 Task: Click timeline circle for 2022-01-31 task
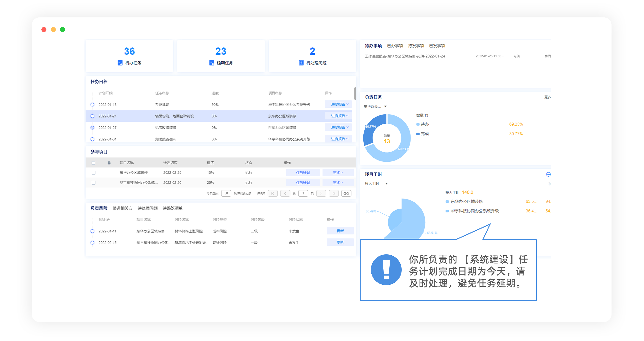[92, 139]
